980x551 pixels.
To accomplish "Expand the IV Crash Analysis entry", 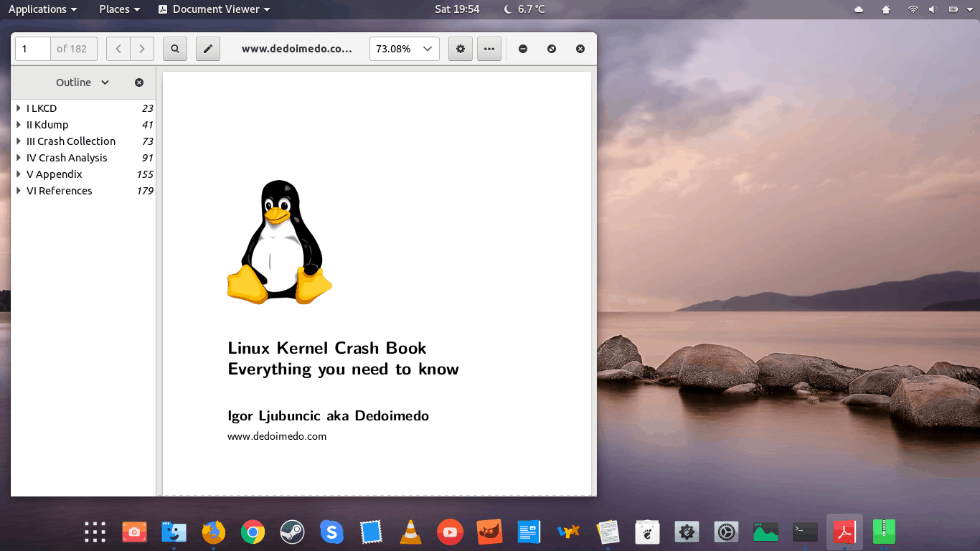I will [19, 158].
